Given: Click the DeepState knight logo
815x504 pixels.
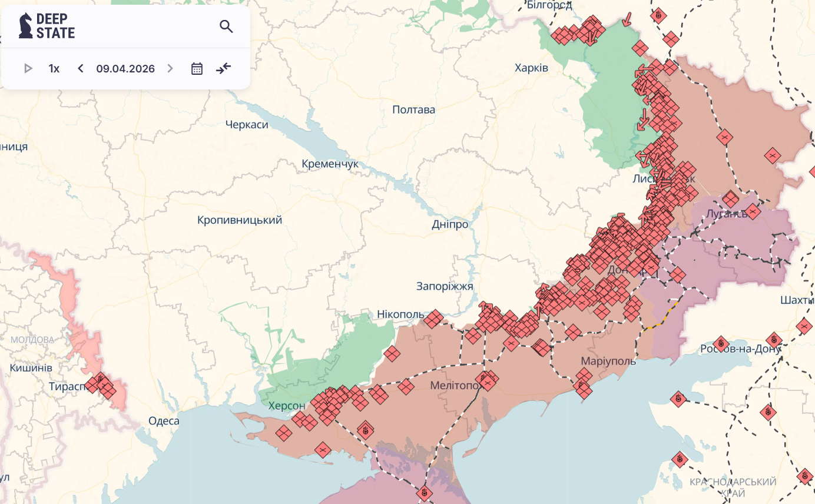Looking at the screenshot, I should (x=26, y=26).
